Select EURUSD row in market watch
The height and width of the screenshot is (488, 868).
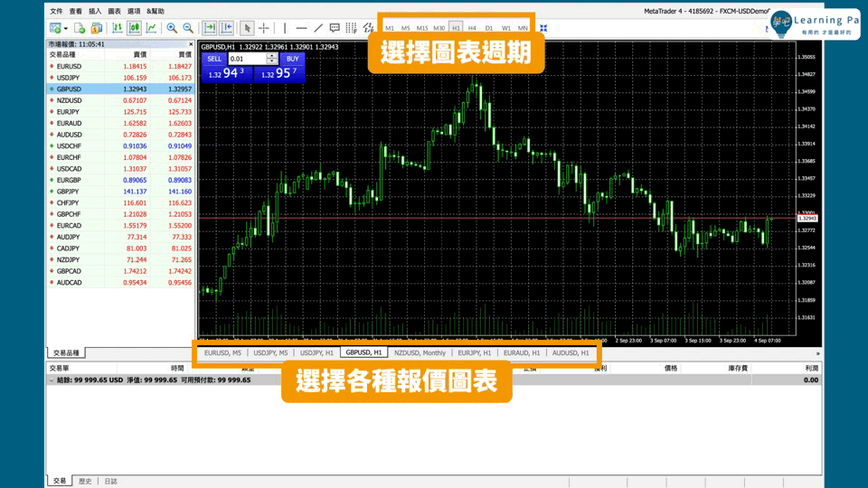[x=120, y=66]
